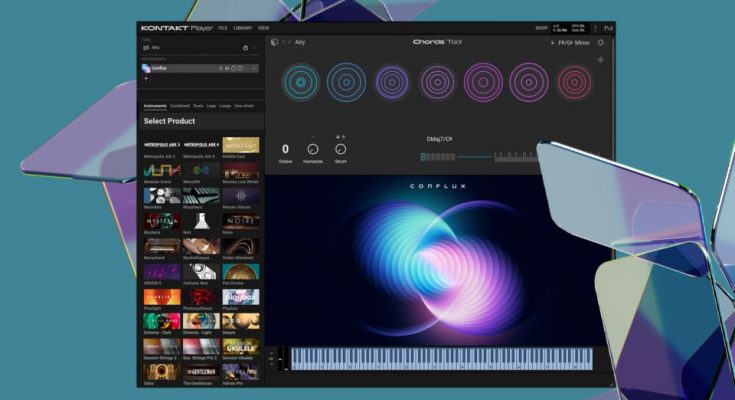735x400 pixels.
Task: Switch to the Loops tab
Action: pos(225,106)
